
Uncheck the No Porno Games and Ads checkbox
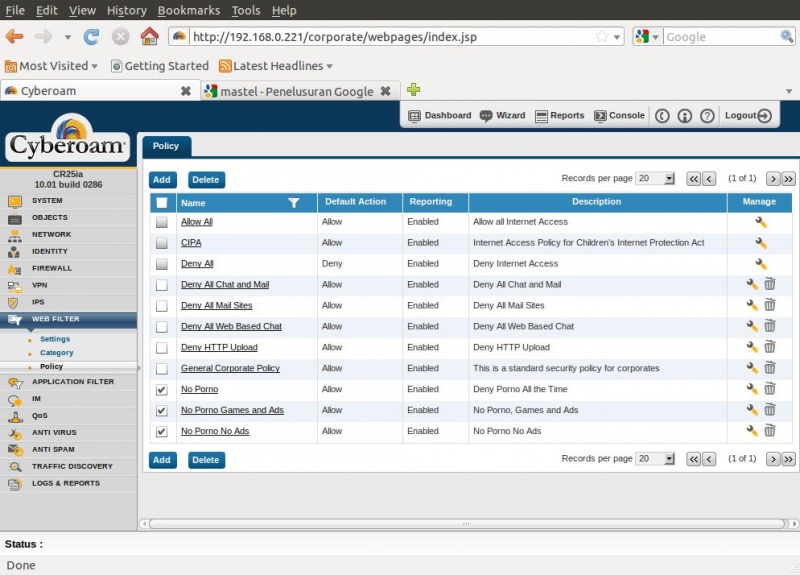point(162,411)
